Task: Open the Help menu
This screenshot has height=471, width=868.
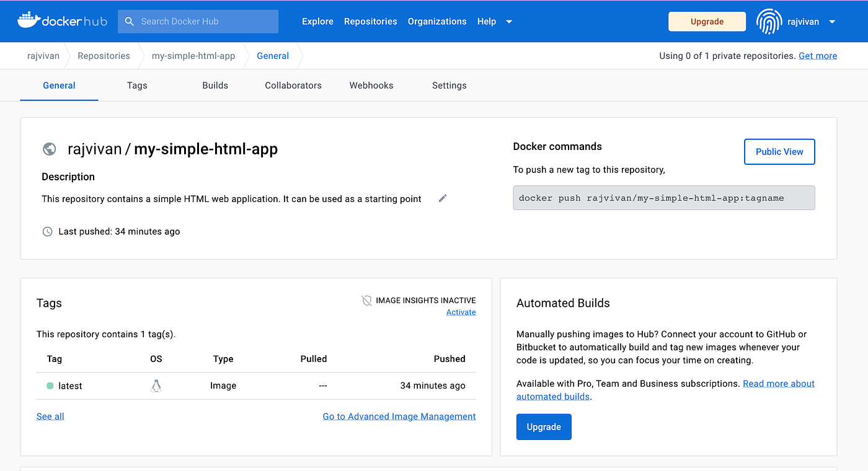Action: 487,22
